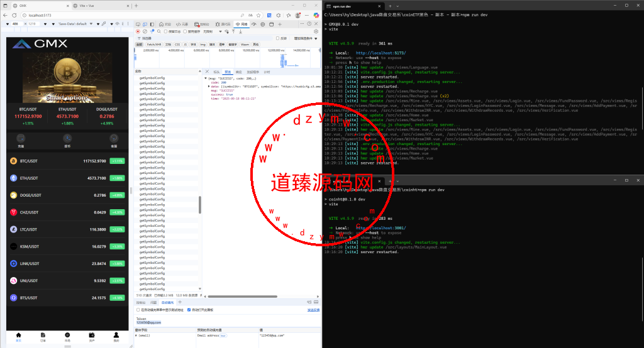Open the localhost:5173 link in the top terminal
This screenshot has height=348, width=644.
[x=380, y=53]
